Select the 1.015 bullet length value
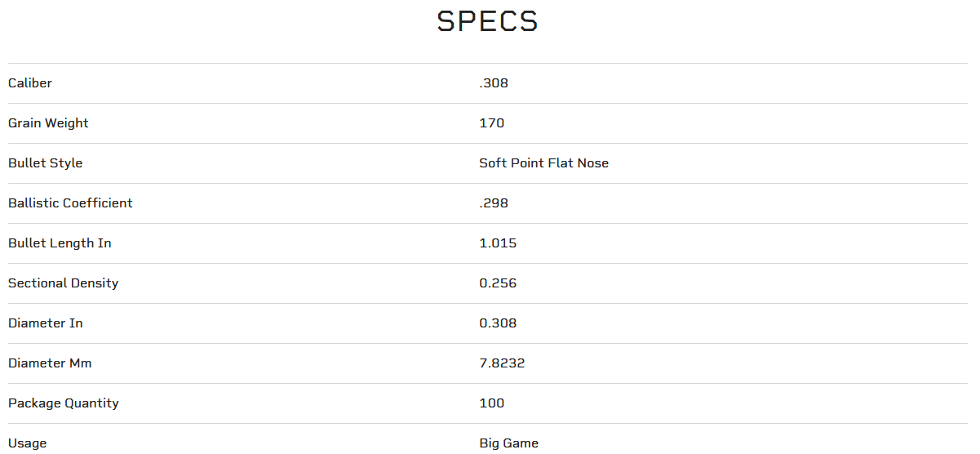Screen dimensions: 980x454 498,243
